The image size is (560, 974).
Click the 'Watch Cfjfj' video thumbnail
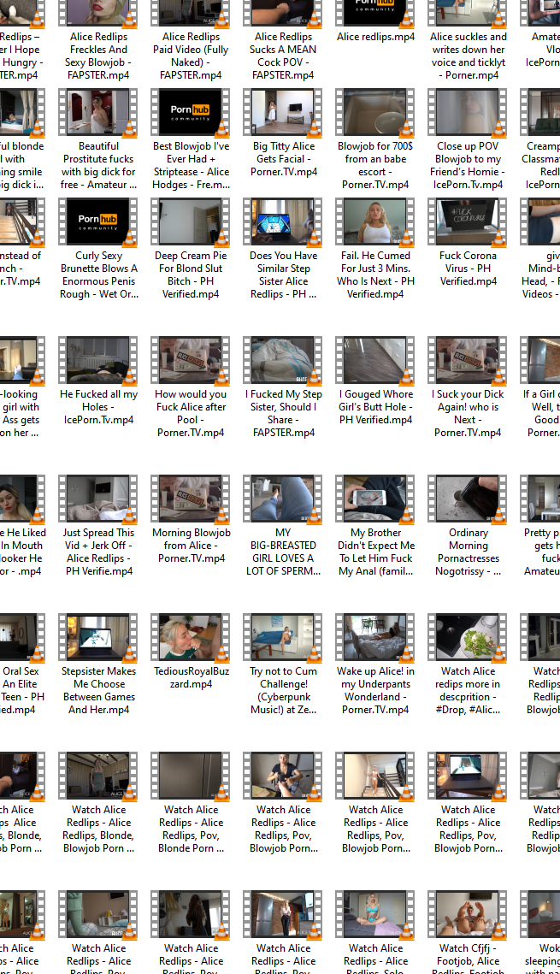pos(468,915)
